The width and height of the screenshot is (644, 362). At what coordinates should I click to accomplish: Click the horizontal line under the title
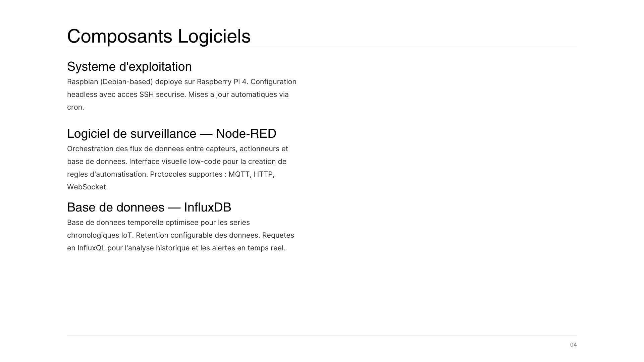click(x=322, y=47)
